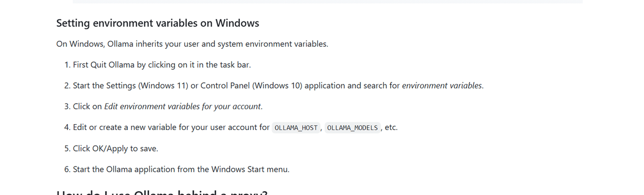This screenshot has height=195, width=644.
Task: Click the partially visible proxy heading at bottom
Action: pos(162,191)
